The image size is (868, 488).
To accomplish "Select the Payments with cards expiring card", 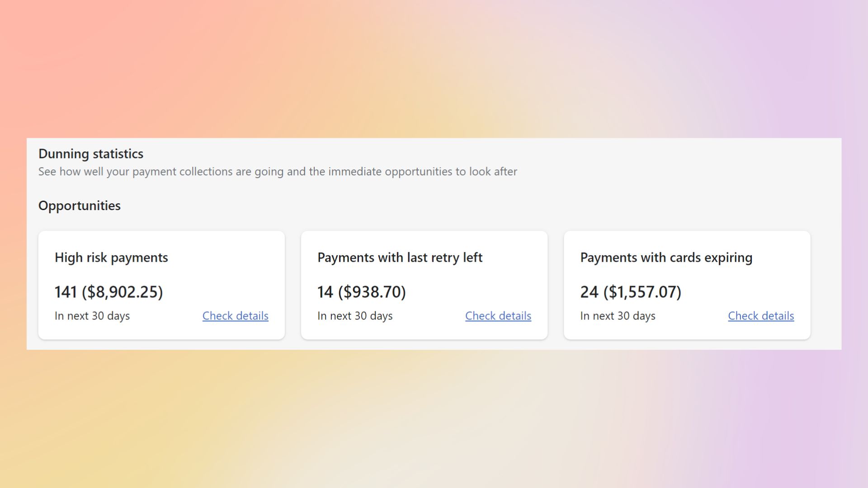I will pyautogui.click(x=687, y=285).
